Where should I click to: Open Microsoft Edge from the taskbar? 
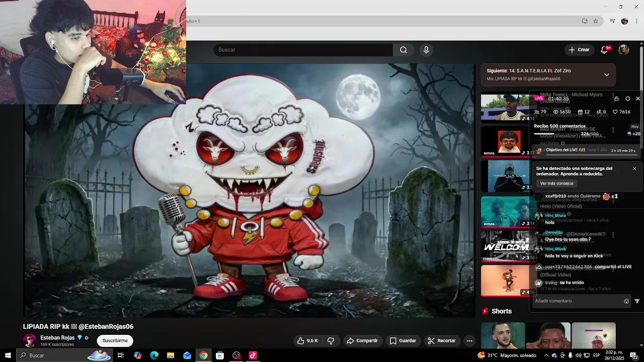pos(154,355)
